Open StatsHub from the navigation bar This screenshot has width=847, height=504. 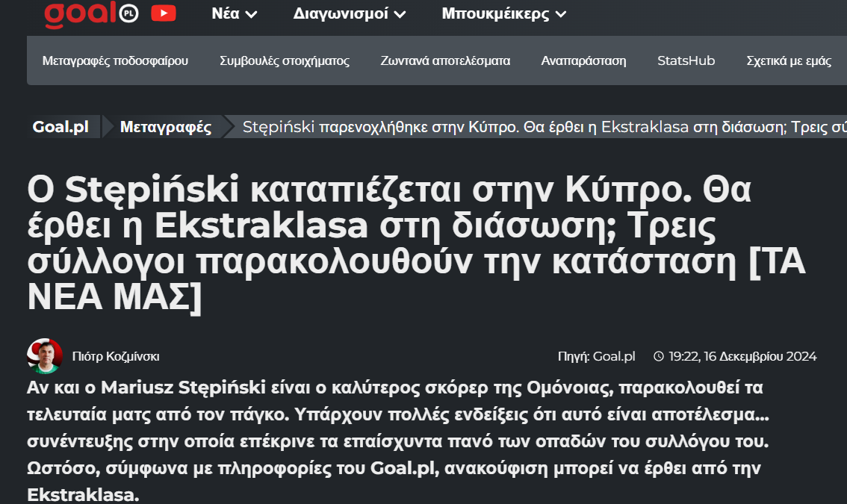[x=686, y=60]
